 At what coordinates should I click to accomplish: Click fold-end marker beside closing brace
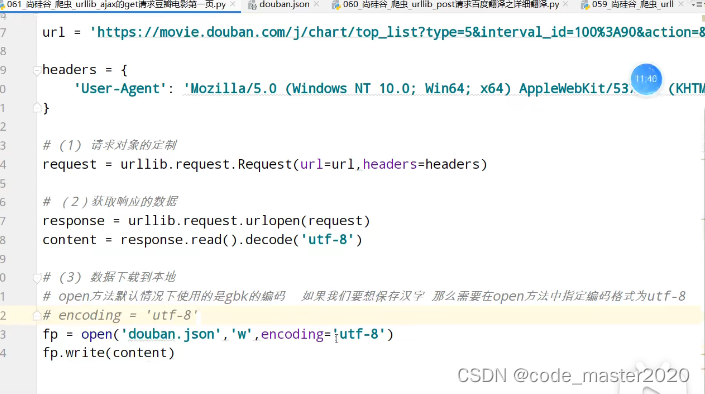click(37, 107)
